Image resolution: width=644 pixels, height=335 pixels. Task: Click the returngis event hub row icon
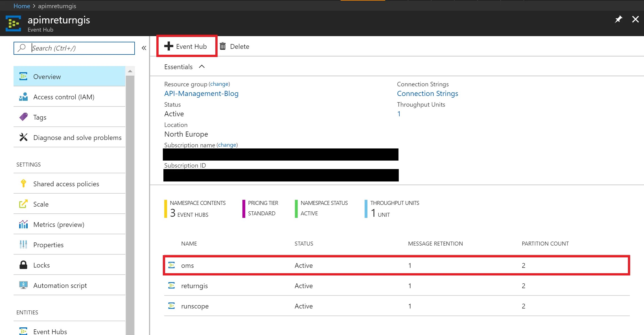(172, 285)
